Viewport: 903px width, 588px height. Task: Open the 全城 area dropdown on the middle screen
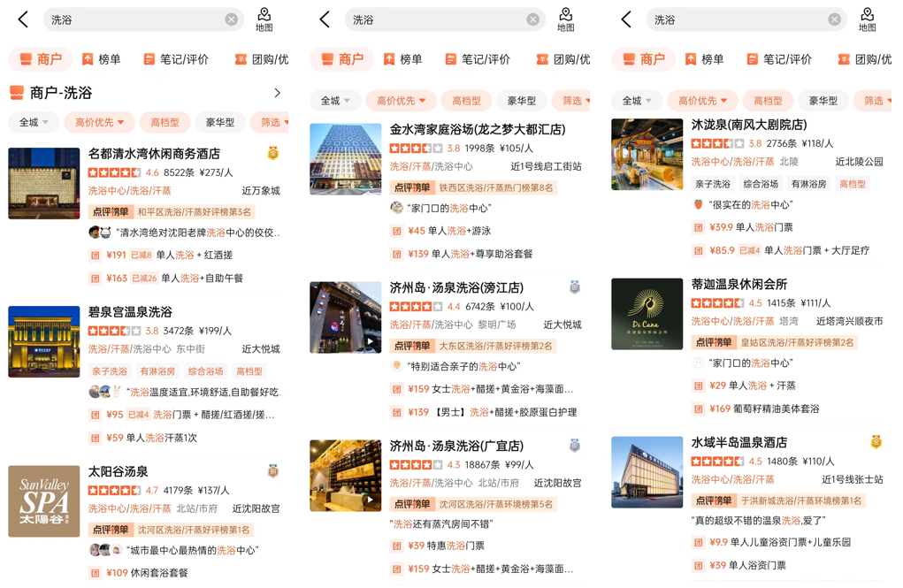pyautogui.click(x=335, y=101)
